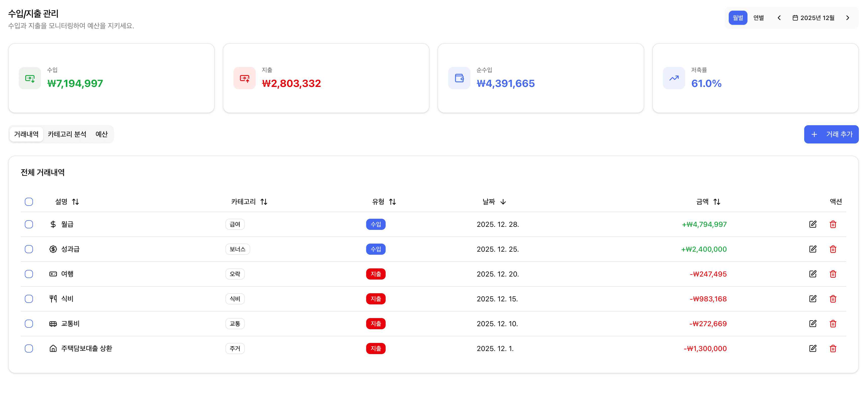
Task: Check the 월급 row checkbox
Action: (29, 224)
